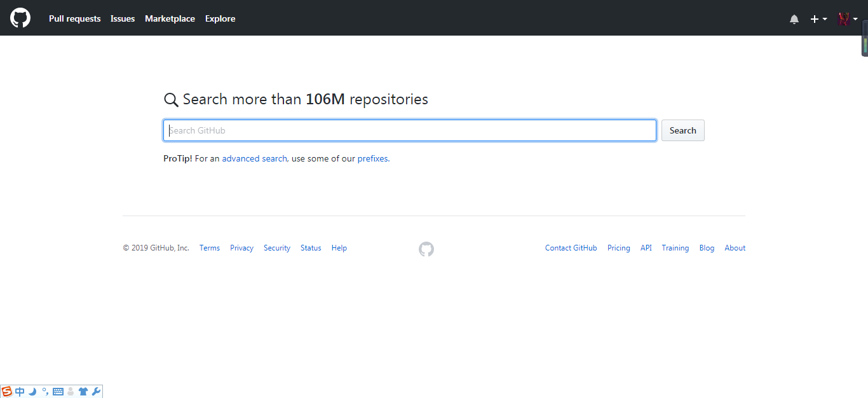Open Issues in the header

pos(123,18)
